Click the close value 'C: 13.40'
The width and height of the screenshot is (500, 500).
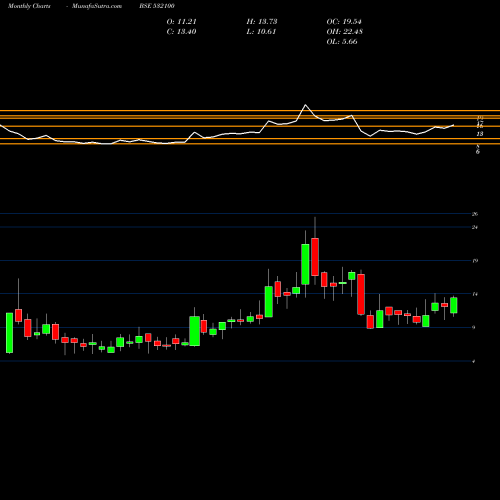click(181, 32)
